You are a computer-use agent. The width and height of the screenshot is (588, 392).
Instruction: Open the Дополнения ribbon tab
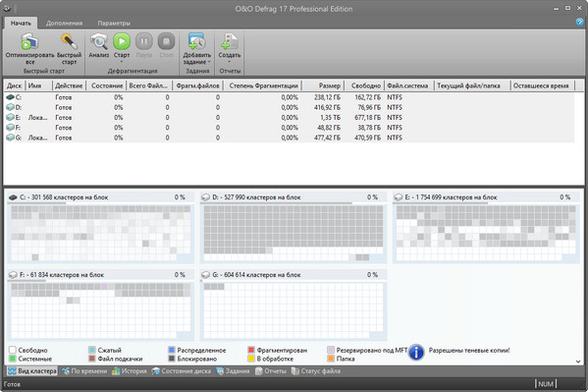pyautogui.click(x=64, y=24)
